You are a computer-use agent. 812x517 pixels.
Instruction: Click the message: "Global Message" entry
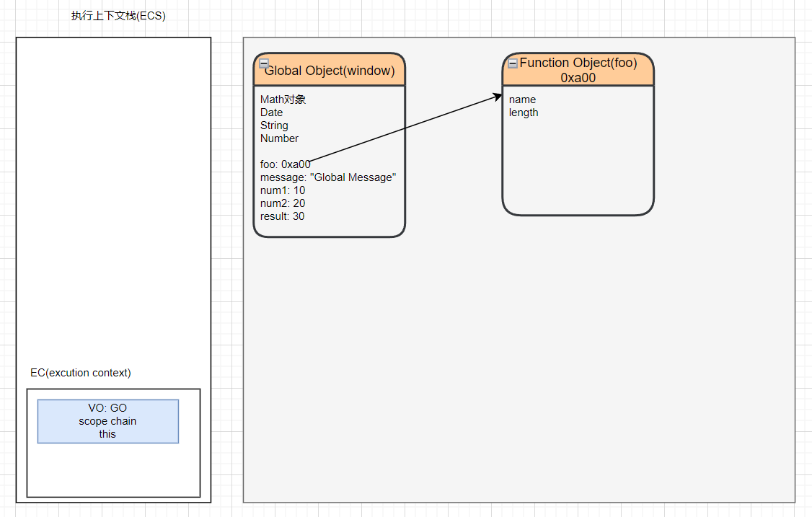coord(328,177)
